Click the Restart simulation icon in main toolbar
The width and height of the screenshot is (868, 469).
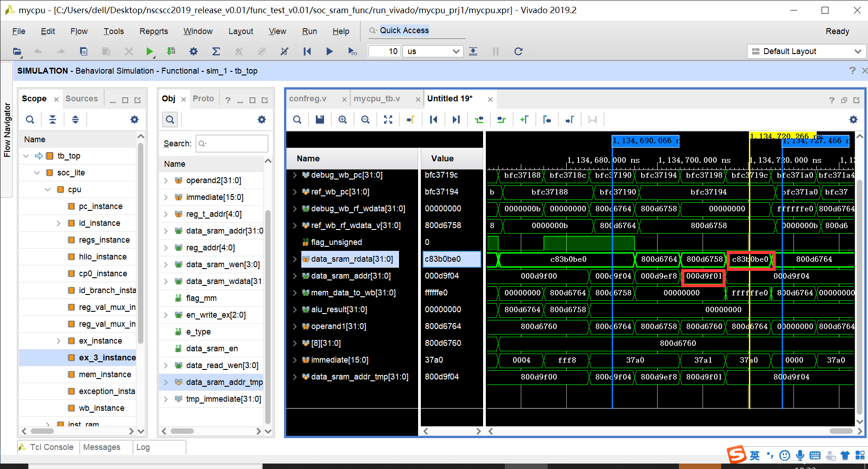coord(307,51)
